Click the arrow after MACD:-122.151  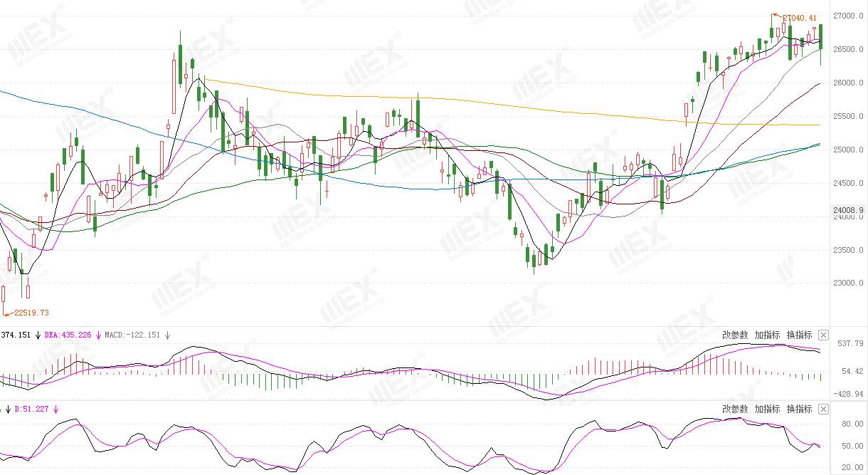point(166,335)
